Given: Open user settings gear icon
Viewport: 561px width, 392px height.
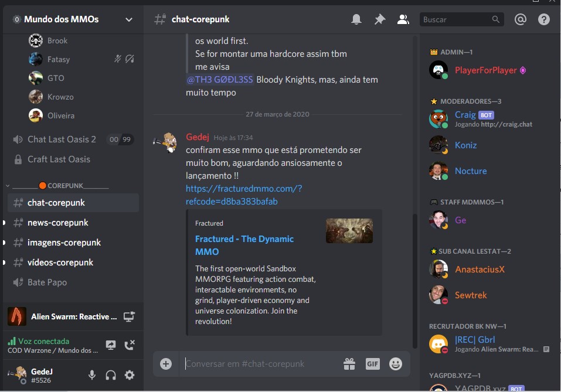Looking at the screenshot, I should tap(130, 375).
